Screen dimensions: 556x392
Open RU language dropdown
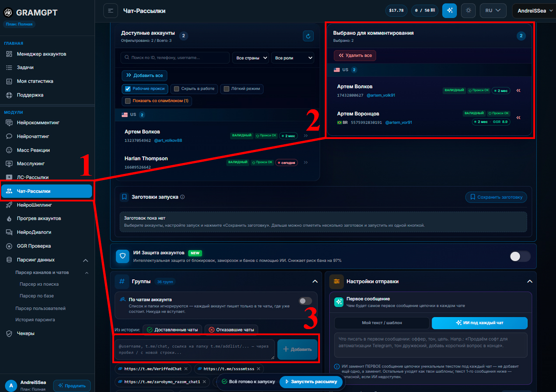click(493, 10)
